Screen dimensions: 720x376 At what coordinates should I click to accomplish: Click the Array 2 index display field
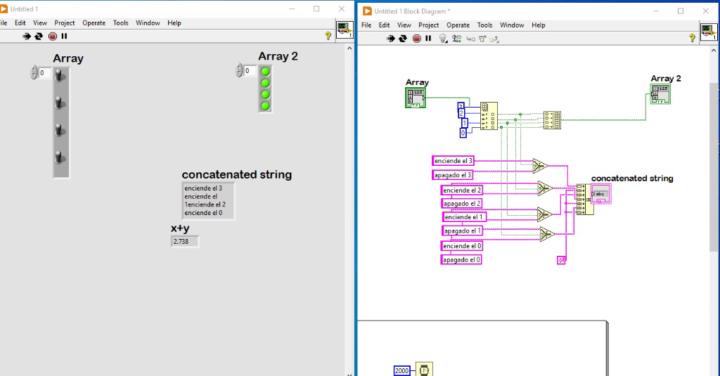[250, 71]
